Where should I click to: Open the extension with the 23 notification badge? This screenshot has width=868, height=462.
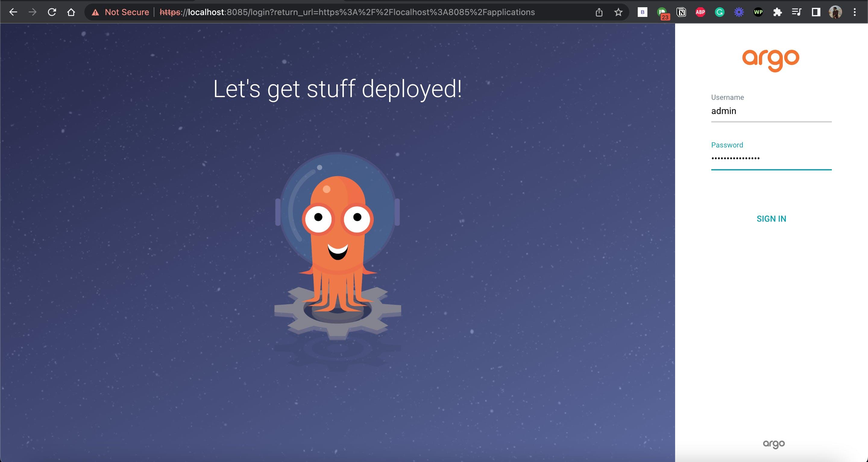coord(662,12)
